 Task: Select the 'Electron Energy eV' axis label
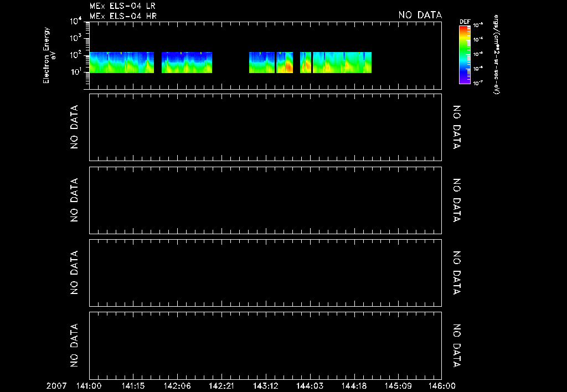tap(49, 55)
